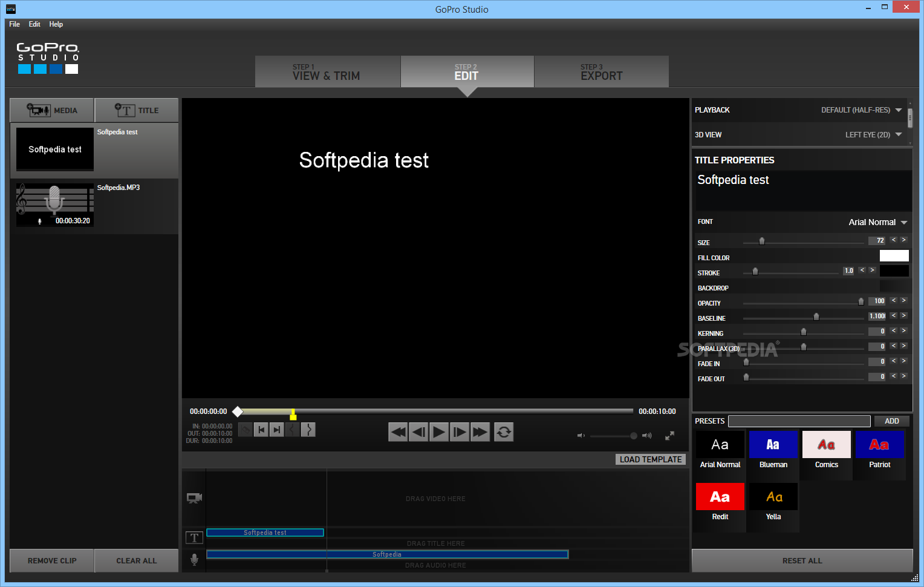Image resolution: width=924 pixels, height=587 pixels.
Task: Apply the Blueman preset
Action: 773,451
